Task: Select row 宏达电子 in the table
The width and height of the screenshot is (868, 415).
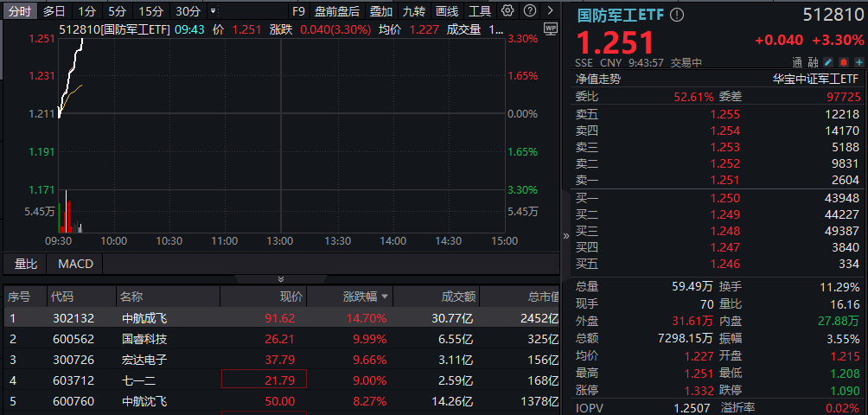Action: tap(281, 360)
